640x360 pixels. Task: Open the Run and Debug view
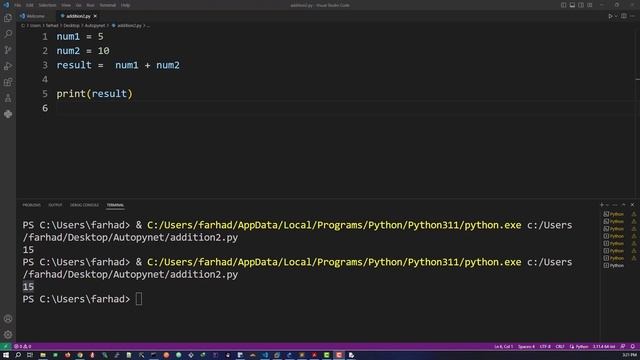[8, 66]
